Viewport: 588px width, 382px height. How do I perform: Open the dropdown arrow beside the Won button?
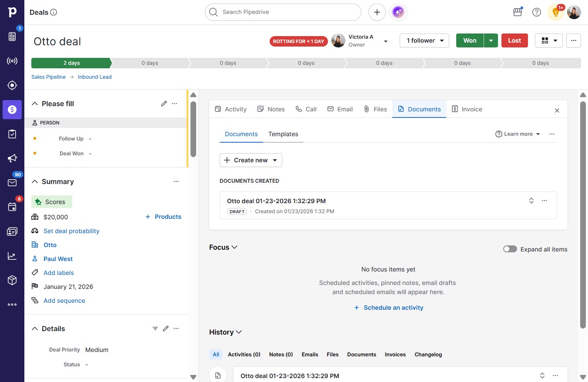pos(491,40)
